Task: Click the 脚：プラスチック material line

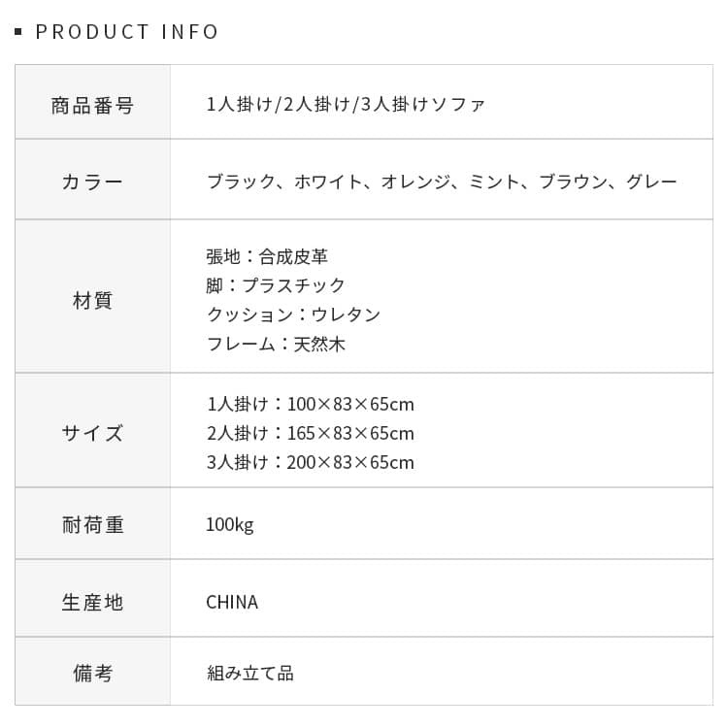Action: (276, 285)
